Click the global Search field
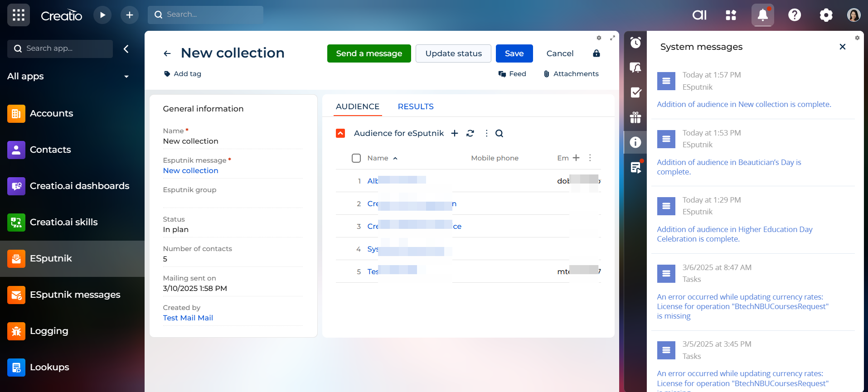Viewport: 868px width, 392px height. tap(205, 15)
